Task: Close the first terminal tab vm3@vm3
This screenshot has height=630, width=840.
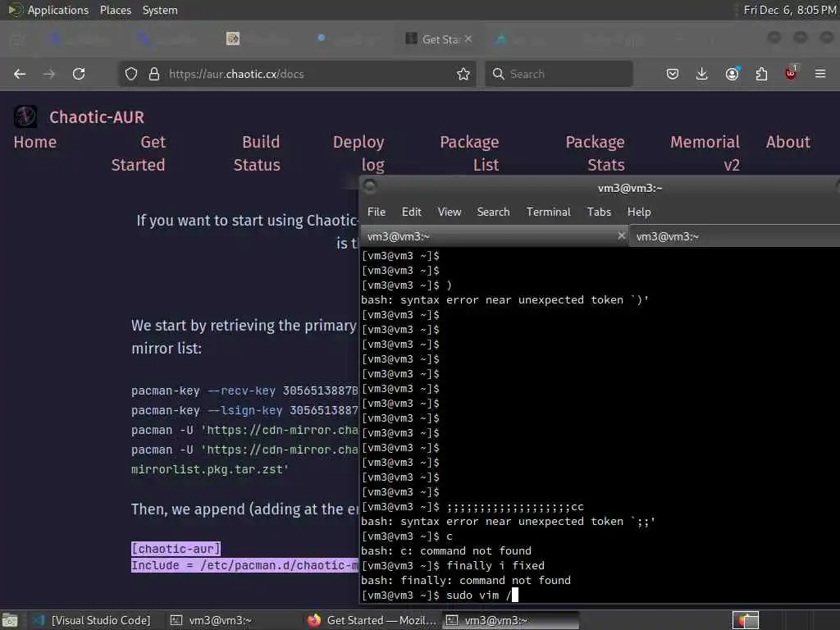Action: pos(621,235)
